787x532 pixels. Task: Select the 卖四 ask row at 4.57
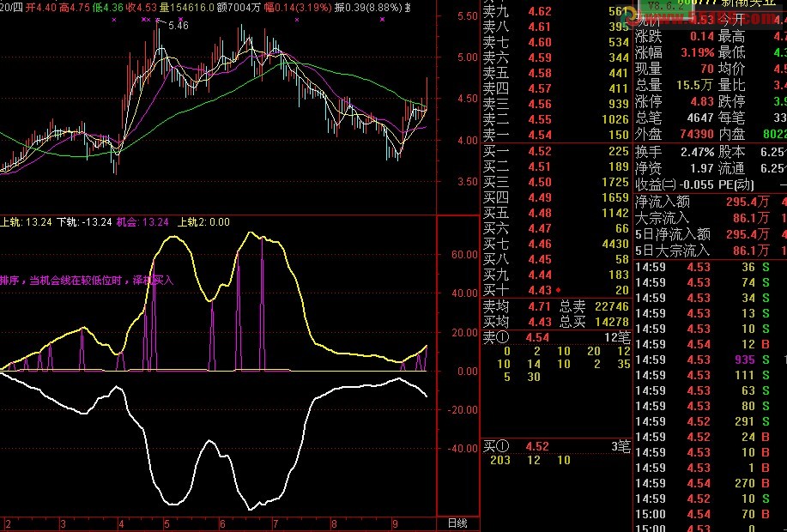click(555, 89)
